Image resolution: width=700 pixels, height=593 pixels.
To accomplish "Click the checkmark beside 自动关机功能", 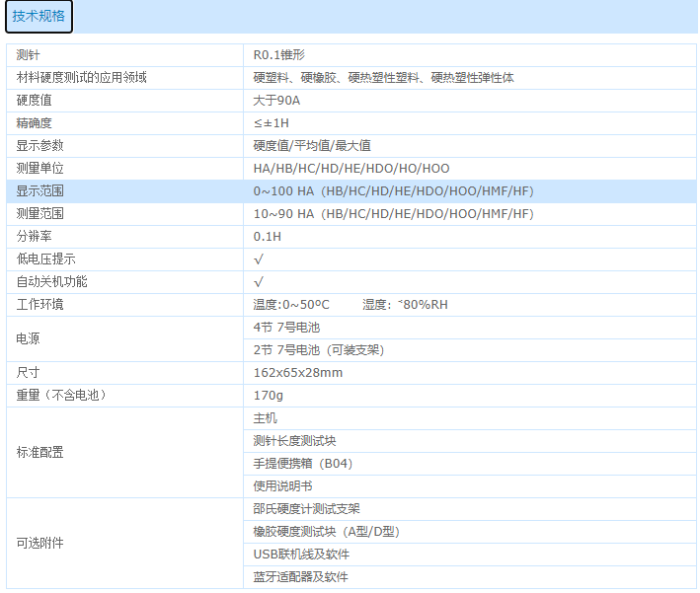I will pyautogui.click(x=259, y=282).
